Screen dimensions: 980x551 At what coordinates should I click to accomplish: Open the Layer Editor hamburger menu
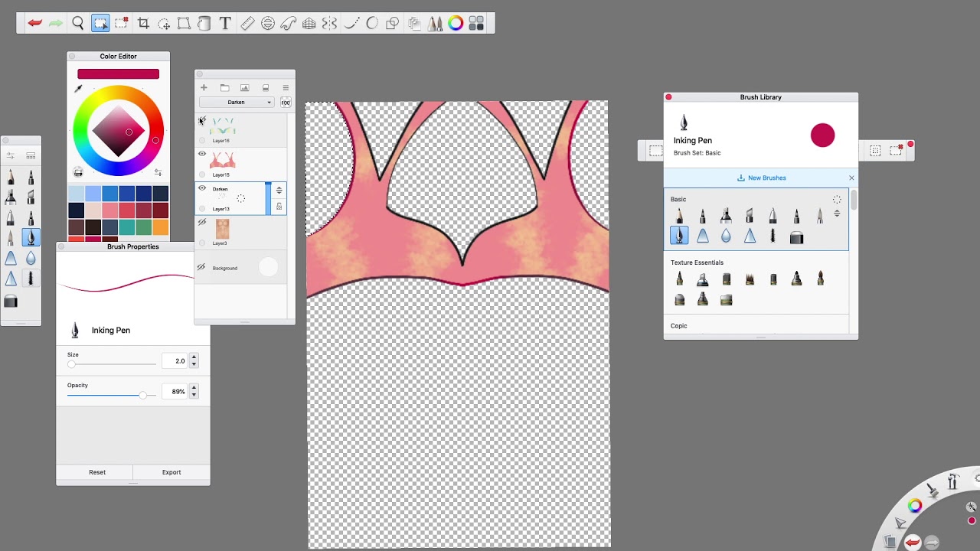click(286, 88)
